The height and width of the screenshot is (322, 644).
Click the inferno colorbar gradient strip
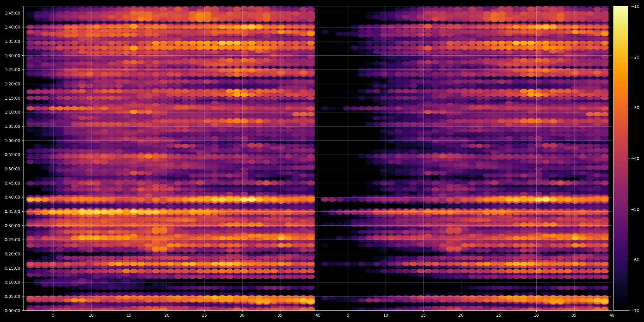621,158
